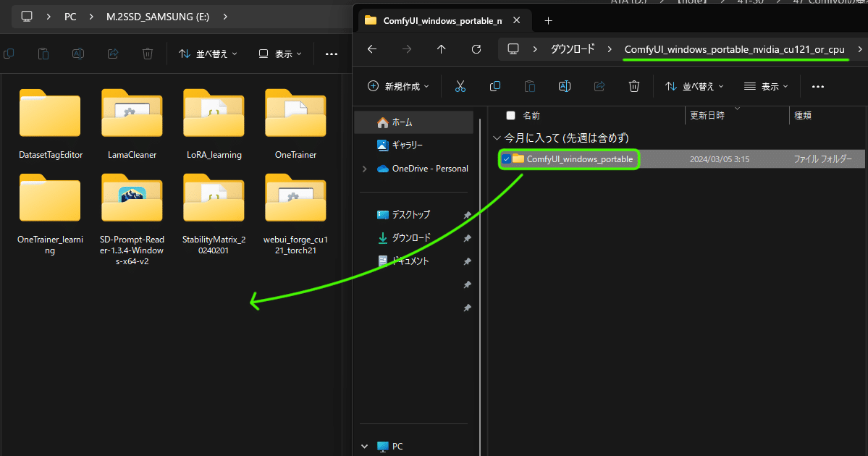
Task: Select the ComfyUI_windows_portable folder row
Action: (x=681, y=159)
